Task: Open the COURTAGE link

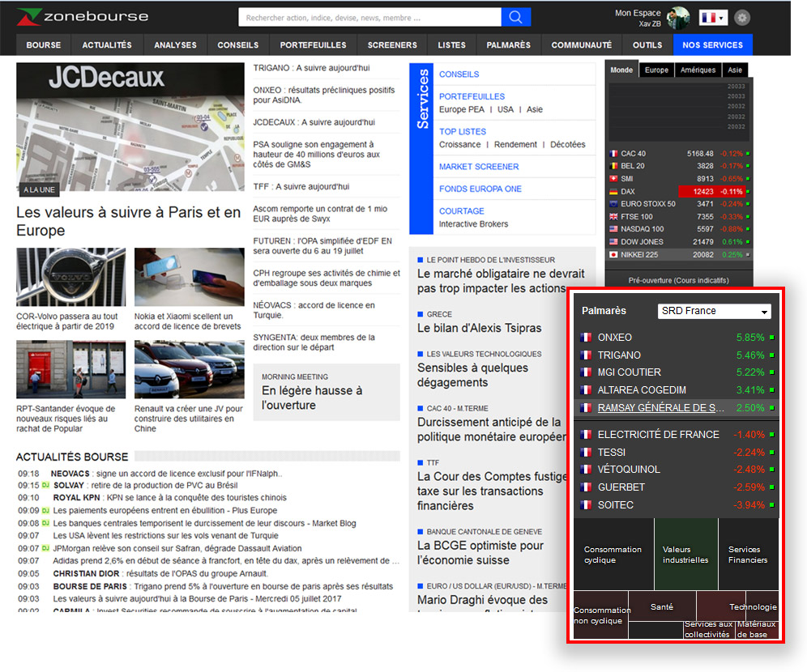Action: tap(462, 211)
